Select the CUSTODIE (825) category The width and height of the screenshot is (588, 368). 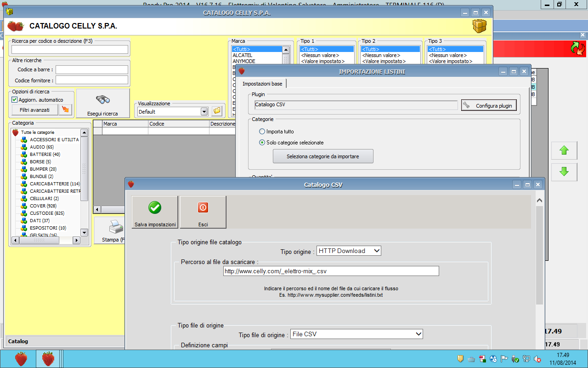(x=47, y=213)
